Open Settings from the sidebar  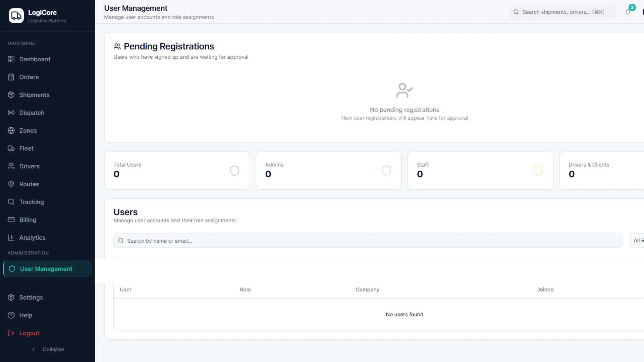tap(48, 297)
